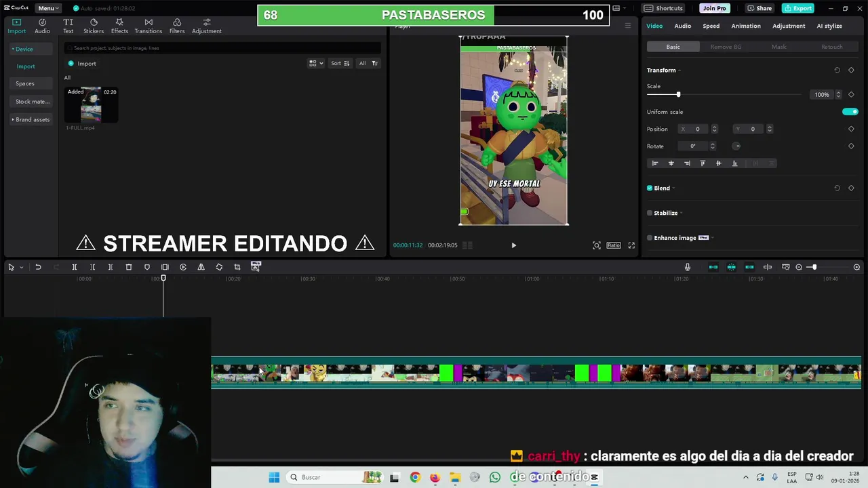Click the timeline cover thumbnail settings icon

pos(786,267)
